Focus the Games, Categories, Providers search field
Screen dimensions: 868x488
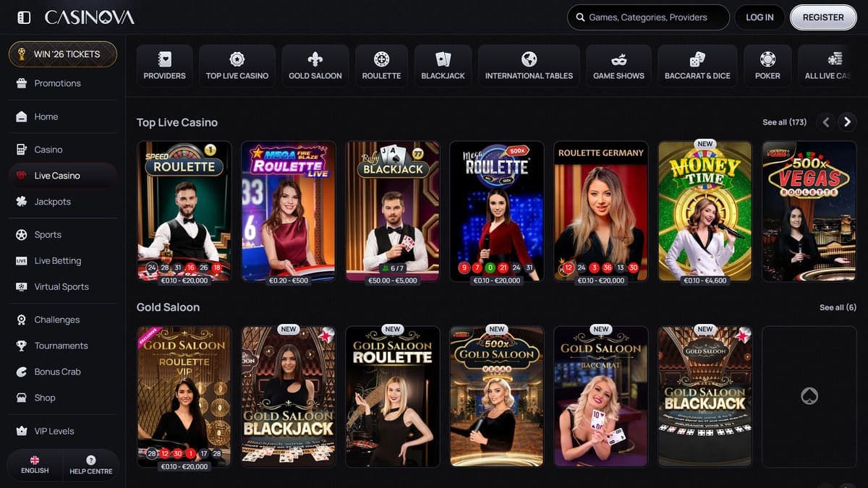[648, 17]
